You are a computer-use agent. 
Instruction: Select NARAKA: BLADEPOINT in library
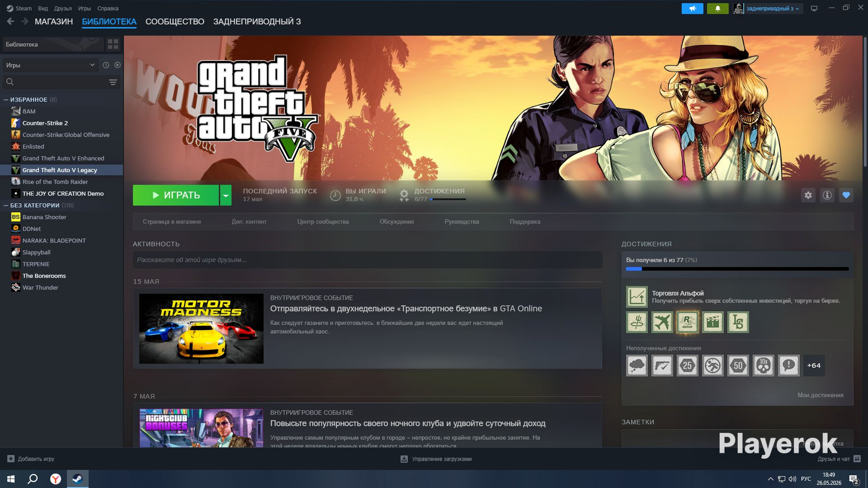click(x=62, y=241)
